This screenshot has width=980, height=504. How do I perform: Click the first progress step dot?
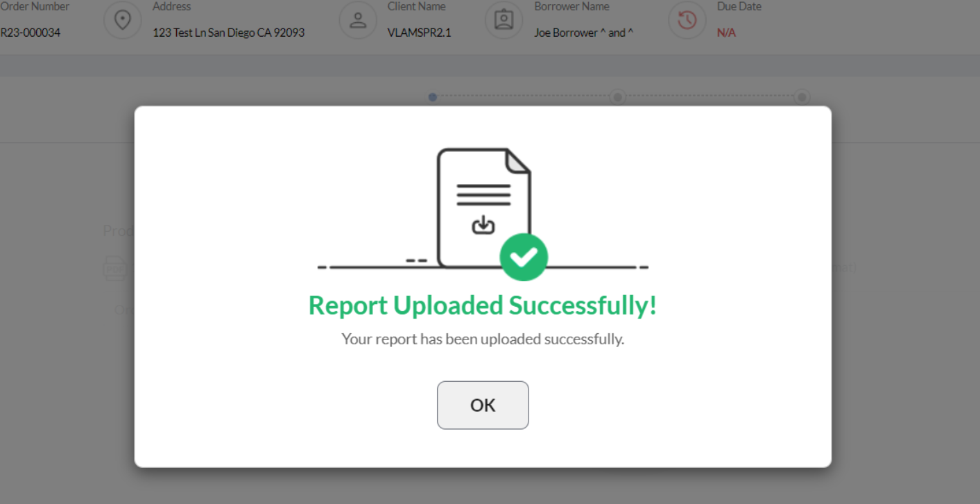coord(433,97)
